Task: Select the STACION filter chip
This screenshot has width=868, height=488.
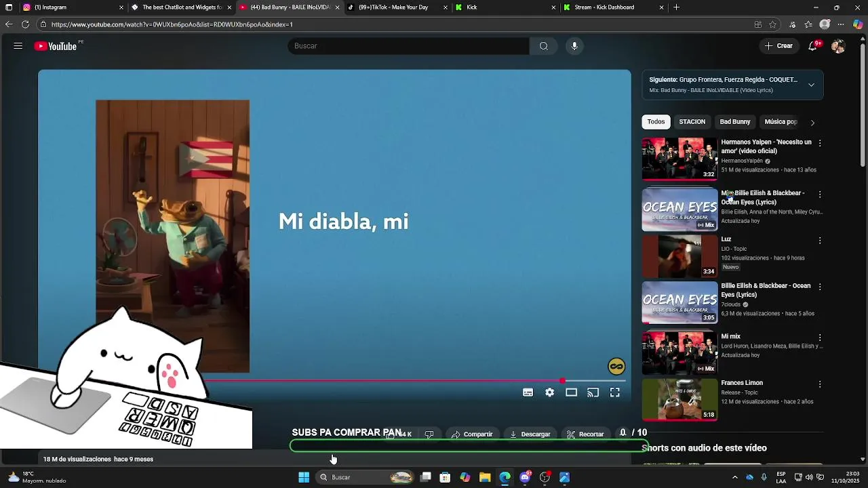Action: 692,122
